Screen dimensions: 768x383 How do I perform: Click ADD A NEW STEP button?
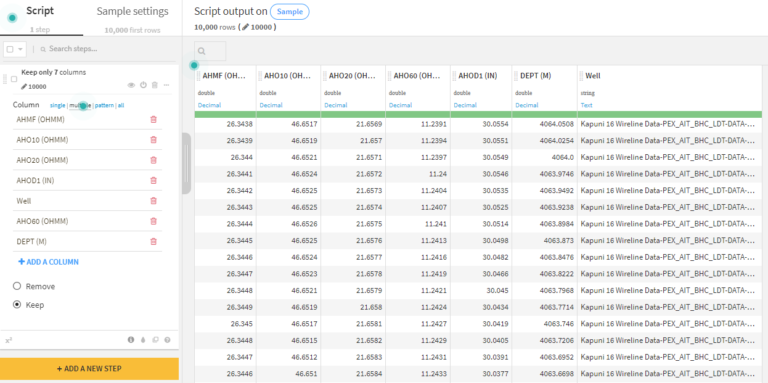click(89, 369)
